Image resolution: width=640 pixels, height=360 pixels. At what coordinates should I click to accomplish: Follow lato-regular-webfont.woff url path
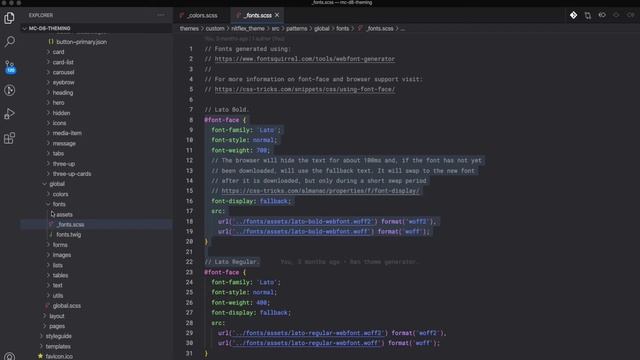click(306, 343)
